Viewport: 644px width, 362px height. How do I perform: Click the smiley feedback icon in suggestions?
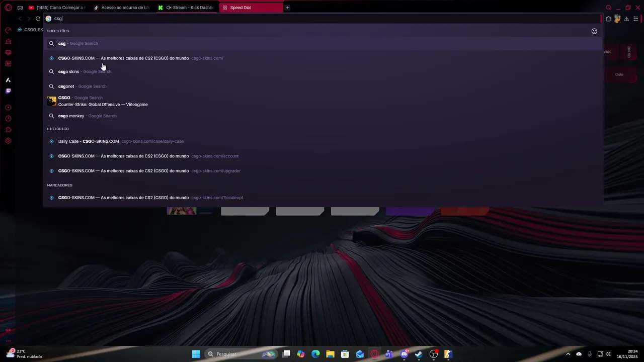594,31
